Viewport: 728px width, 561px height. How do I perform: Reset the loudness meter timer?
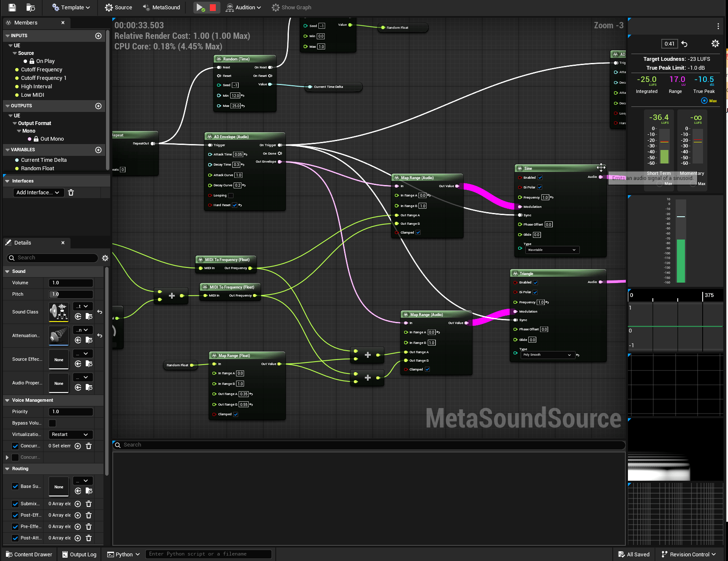pyautogui.click(x=685, y=44)
